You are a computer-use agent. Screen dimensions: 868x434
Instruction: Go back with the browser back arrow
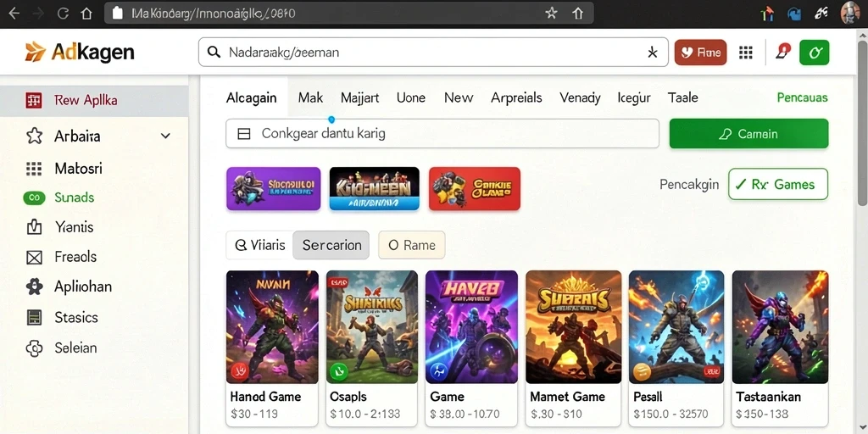point(14,14)
